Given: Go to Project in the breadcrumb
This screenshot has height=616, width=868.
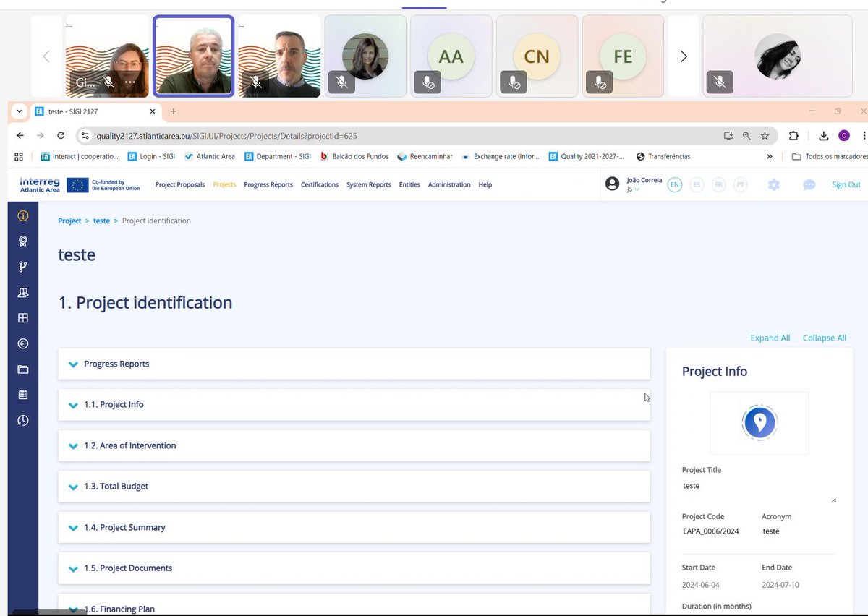Looking at the screenshot, I should tap(69, 221).
